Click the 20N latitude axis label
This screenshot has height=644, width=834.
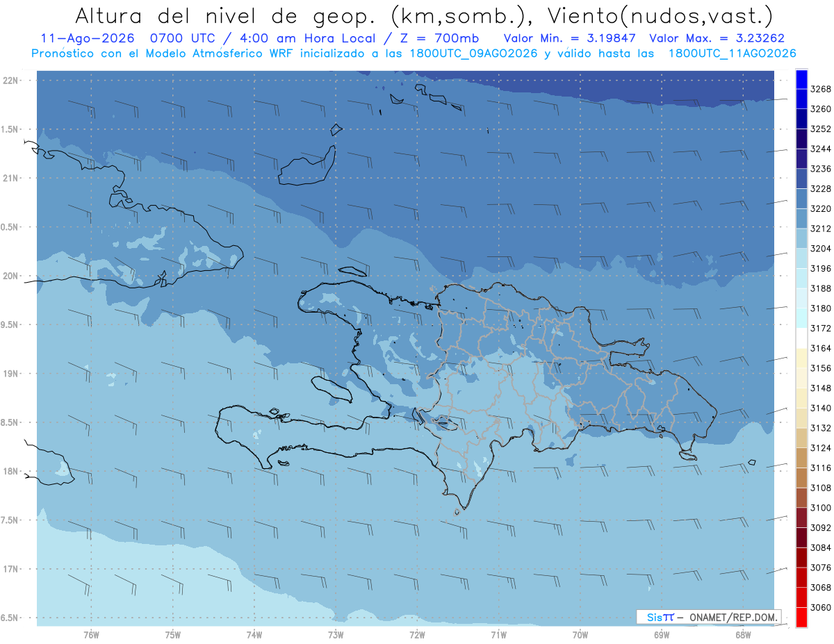[x=12, y=276]
